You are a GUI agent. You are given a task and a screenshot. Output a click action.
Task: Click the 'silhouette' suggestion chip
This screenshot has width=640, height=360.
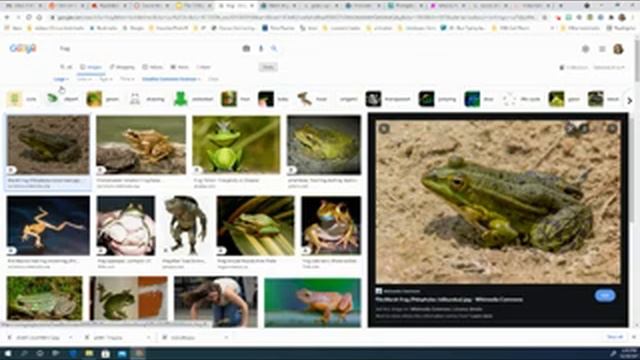(194, 99)
